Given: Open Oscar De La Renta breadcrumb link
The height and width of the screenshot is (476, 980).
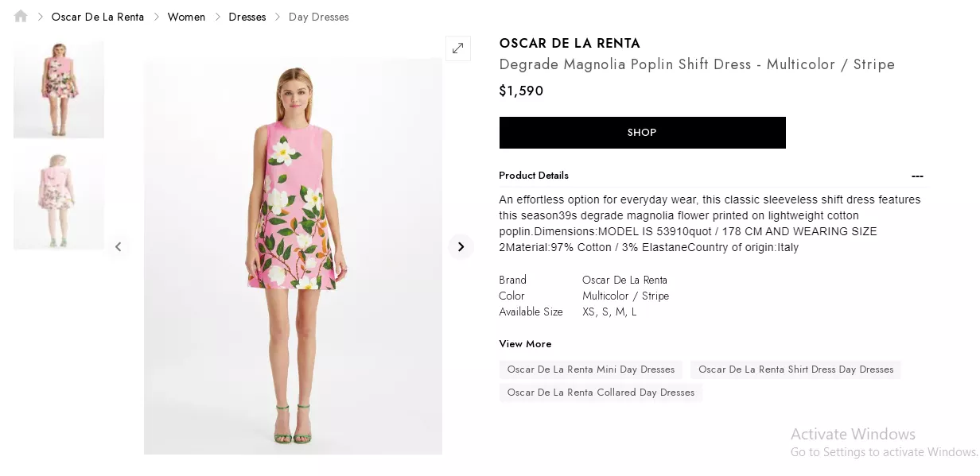Looking at the screenshot, I should 98,17.
